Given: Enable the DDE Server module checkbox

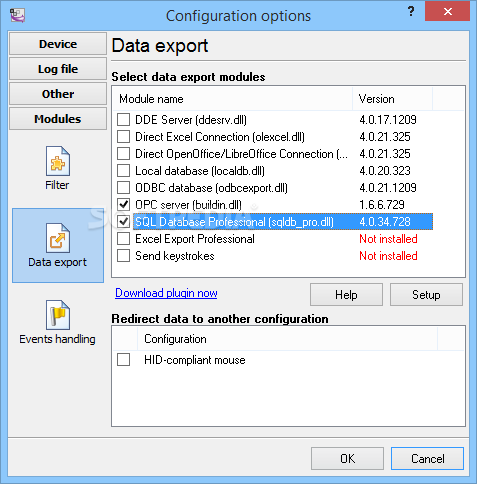Looking at the screenshot, I should tap(123, 120).
